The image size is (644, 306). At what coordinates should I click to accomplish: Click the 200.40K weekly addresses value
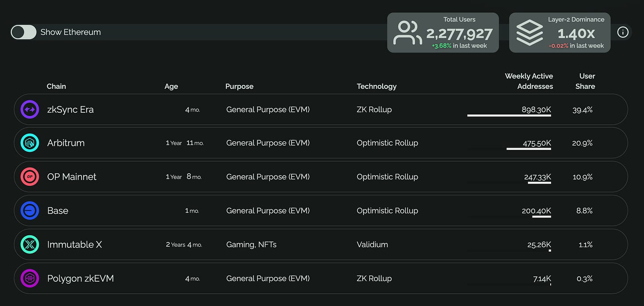tap(537, 211)
